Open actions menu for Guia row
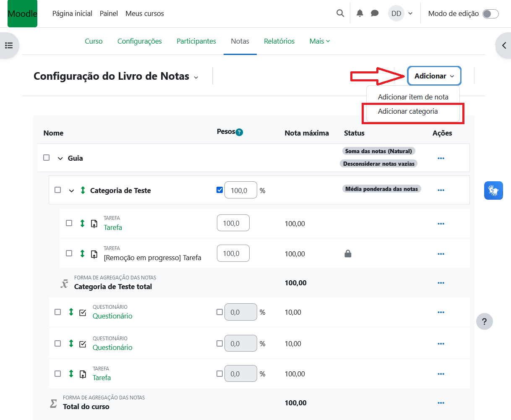This screenshot has width=511, height=420. point(441,158)
